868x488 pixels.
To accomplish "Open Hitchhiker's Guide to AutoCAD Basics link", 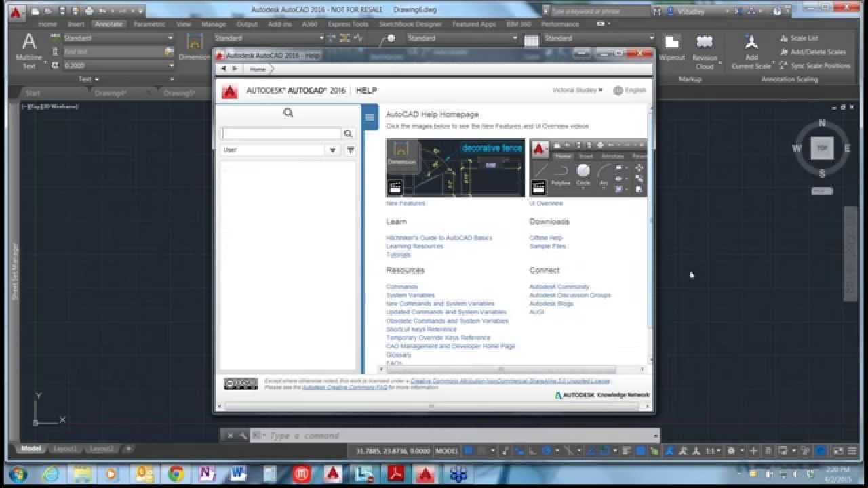I will [x=439, y=238].
